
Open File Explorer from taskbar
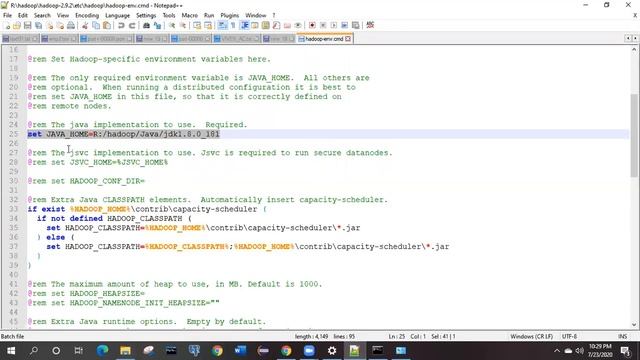coord(125,351)
